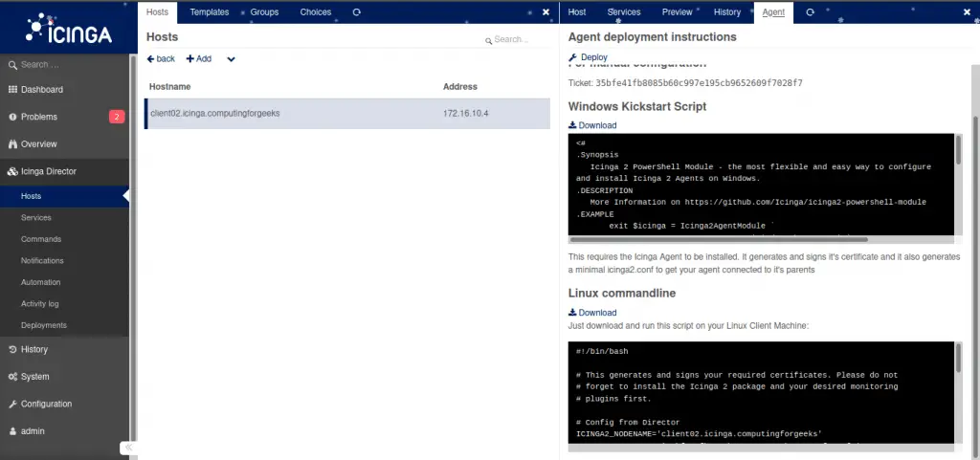
Task: Click Windows script vertical scrollbar
Action: click(958, 151)
